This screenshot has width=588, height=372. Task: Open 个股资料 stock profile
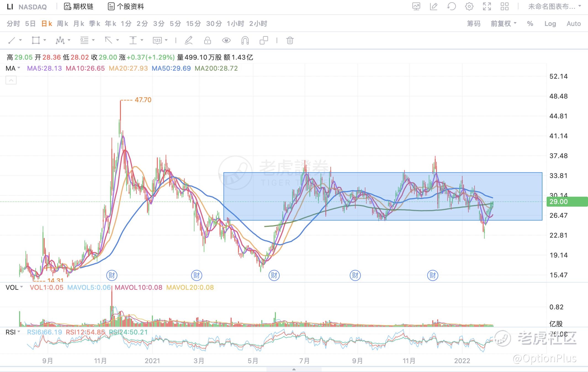pos(126,6)
